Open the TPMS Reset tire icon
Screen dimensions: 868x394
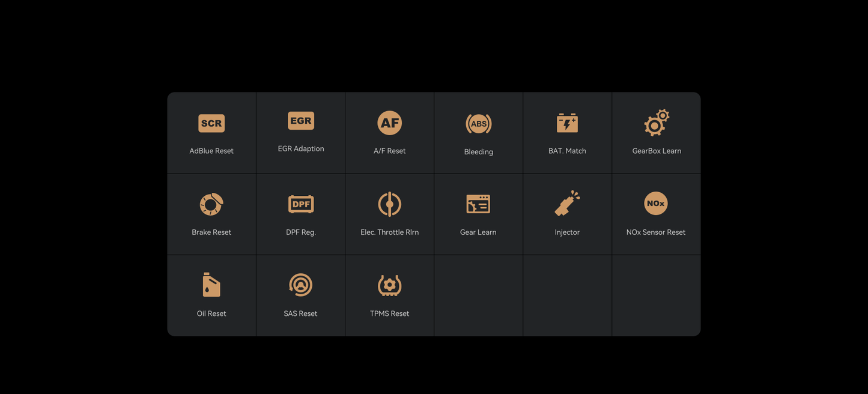(389, 285)
